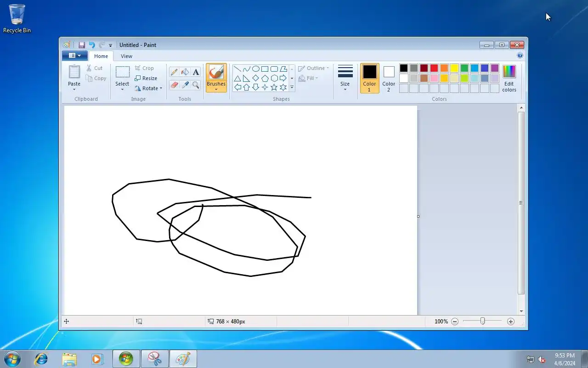Click the Edit colors button

509,78
